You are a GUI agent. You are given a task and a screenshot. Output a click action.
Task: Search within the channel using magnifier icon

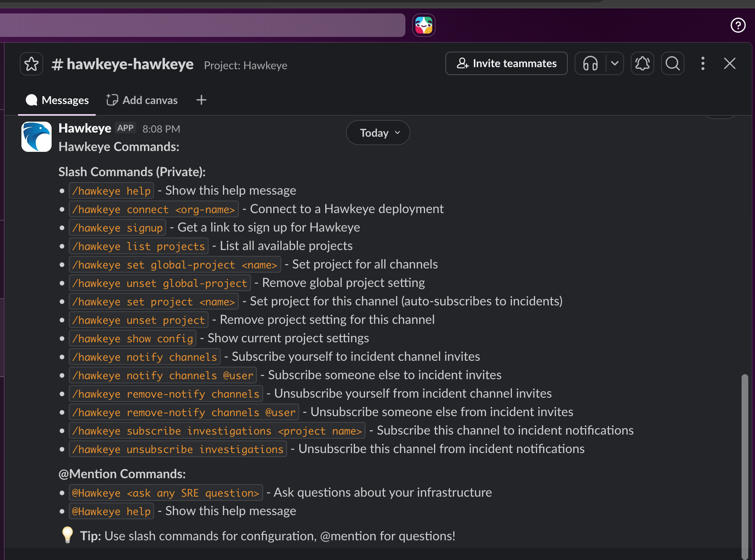[672, 63]
